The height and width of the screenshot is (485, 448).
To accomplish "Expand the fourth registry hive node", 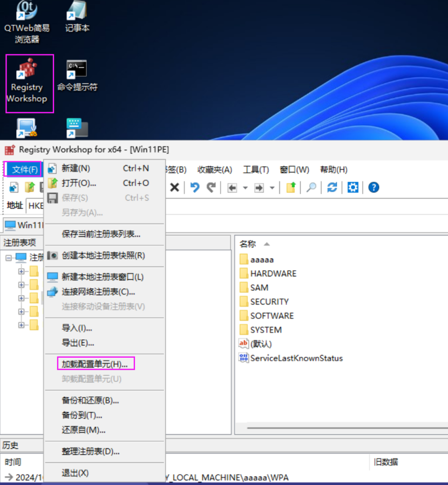I will tap(22, 311).
